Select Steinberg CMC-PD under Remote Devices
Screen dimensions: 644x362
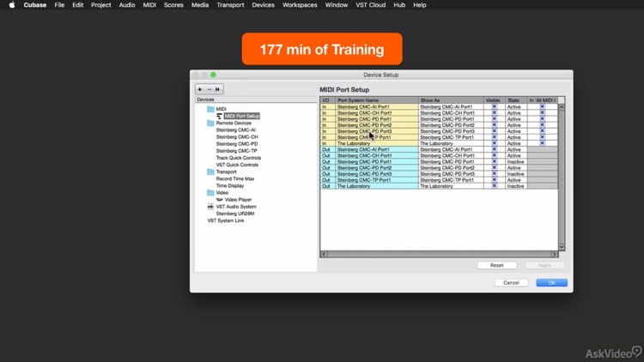[x=237, y=144]
